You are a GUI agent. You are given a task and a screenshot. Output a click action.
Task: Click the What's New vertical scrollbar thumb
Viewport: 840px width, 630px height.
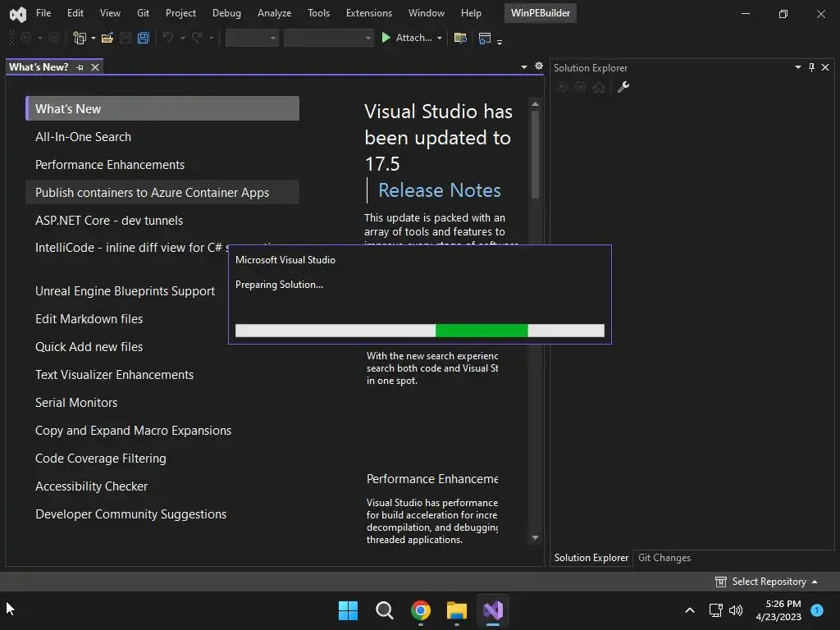[535, 154]
